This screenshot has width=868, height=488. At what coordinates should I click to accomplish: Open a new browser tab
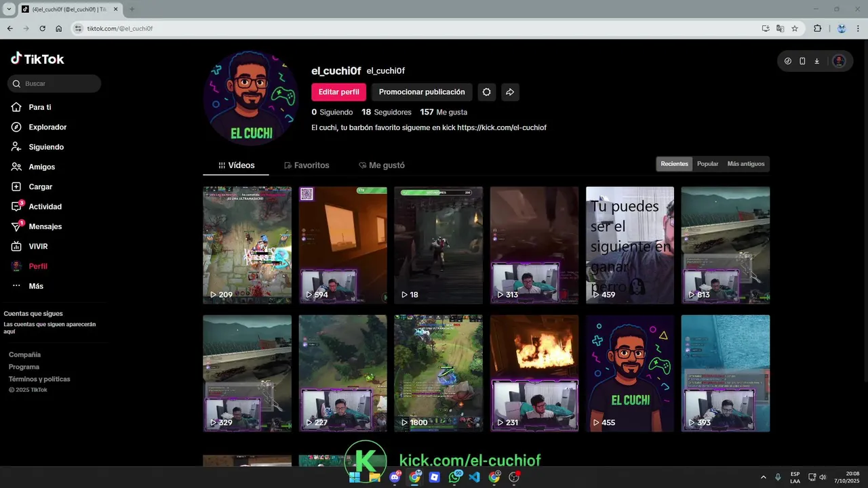(132, 9)
